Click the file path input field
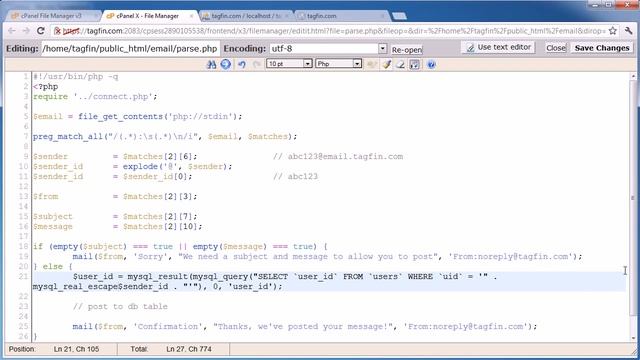 pos(130,49)
